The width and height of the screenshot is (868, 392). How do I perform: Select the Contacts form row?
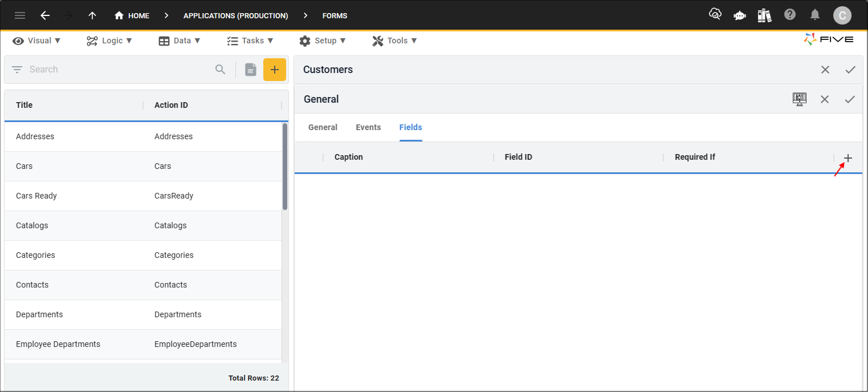pos(143,285)
